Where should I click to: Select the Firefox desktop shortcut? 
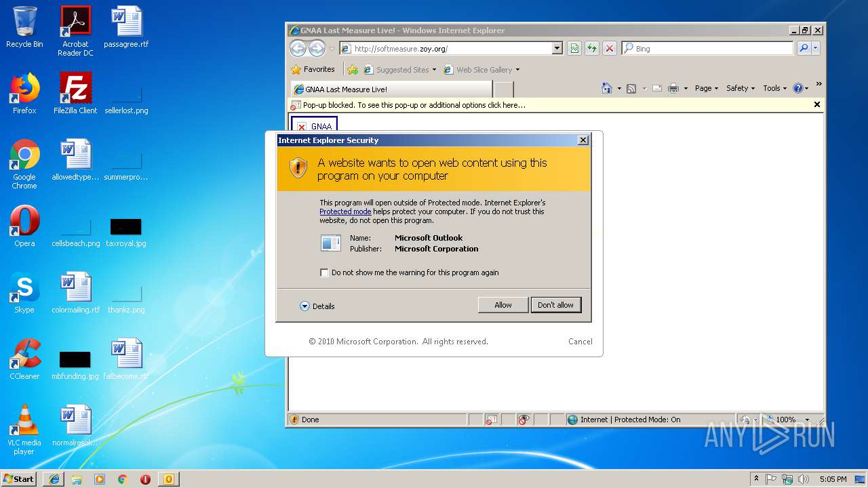24,94
